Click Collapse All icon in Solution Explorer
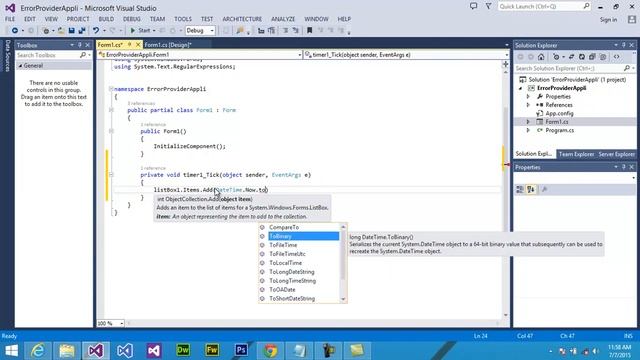640x360 pixels. tap(592, 57)
